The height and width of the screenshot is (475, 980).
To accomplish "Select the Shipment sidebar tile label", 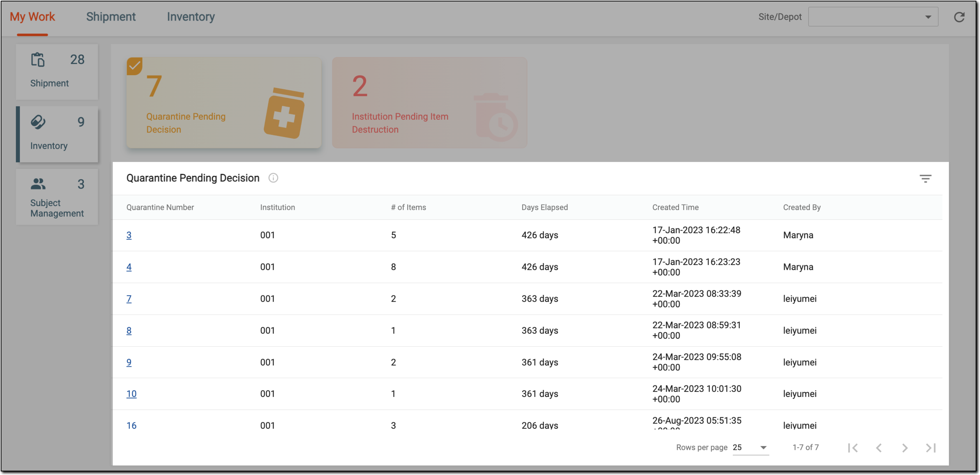I will [49, 83].
